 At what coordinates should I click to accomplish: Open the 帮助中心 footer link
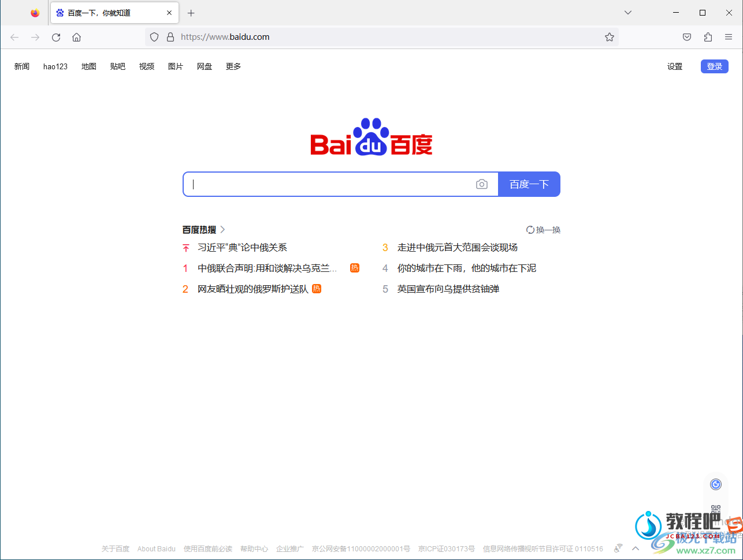click(254, 549)
